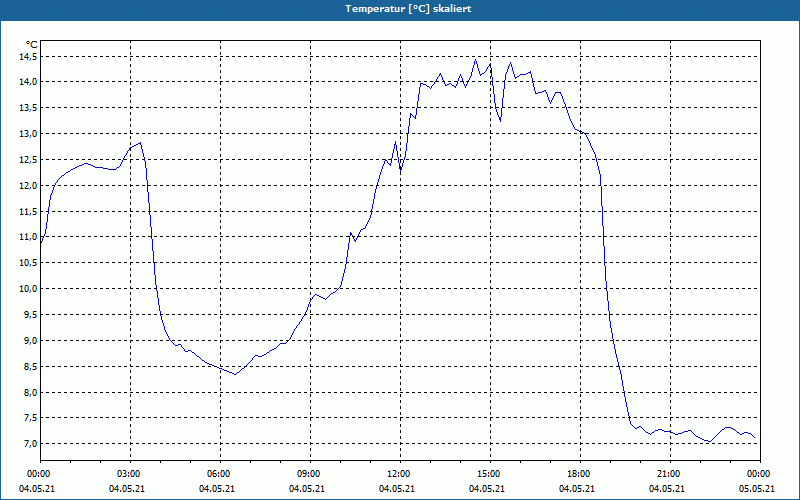Click the '05.05.21' date label
This screenshot has height=500, width=800.
756,489
